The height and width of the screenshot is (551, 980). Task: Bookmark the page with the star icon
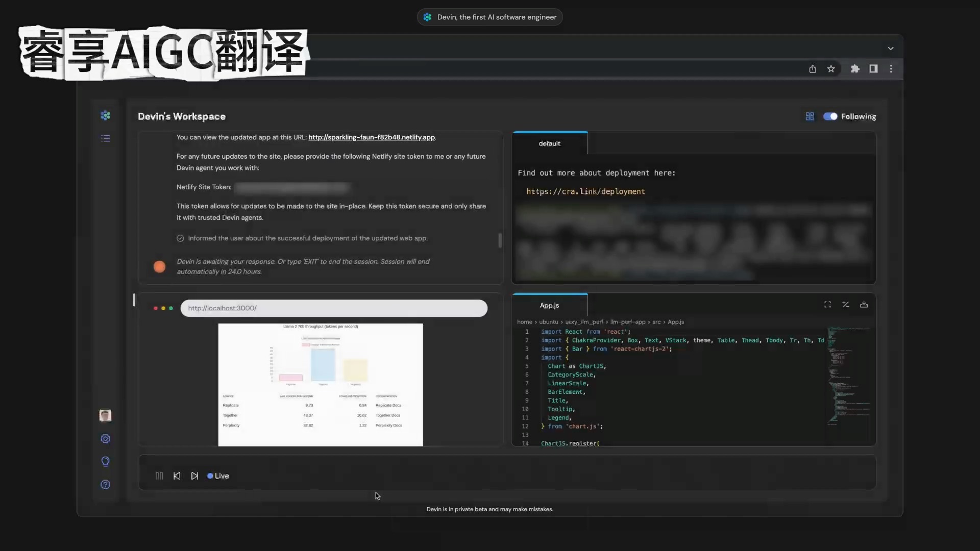[831, 69]
